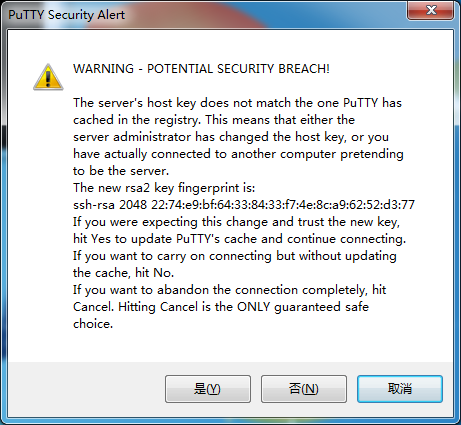Click the "carry on connecting but without updating" line
Image resolution: width=461 pixels, height=425 pixels.
(x=235, y=256)
